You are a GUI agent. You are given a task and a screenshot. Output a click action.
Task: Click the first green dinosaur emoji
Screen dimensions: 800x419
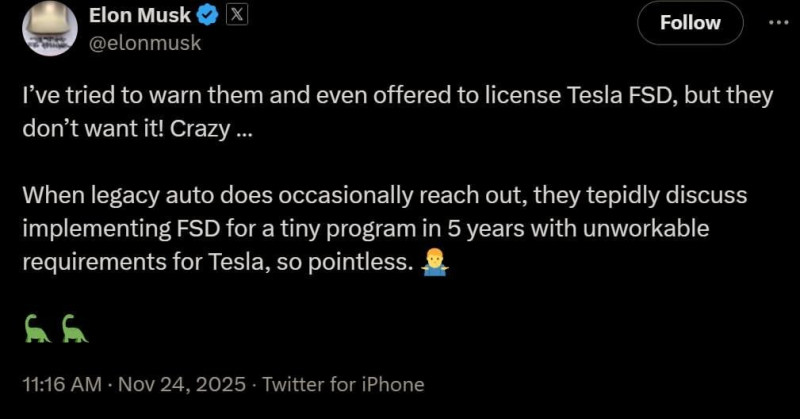[x=37, y=327]
